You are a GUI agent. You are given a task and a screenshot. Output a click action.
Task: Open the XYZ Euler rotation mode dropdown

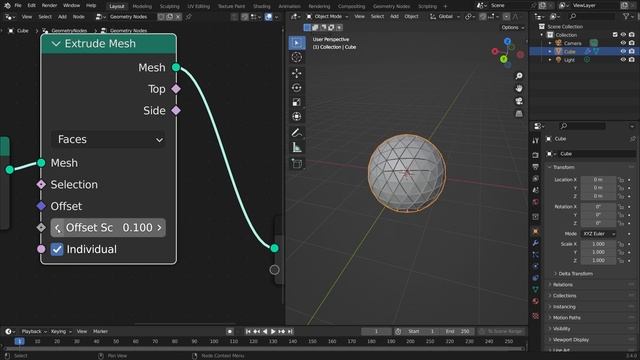point(598,234)
